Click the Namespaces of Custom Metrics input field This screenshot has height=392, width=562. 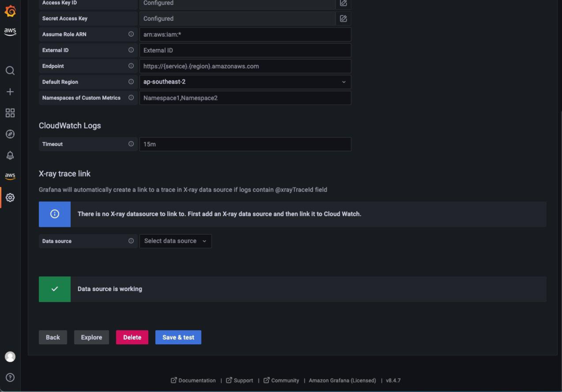click(245, 98)
